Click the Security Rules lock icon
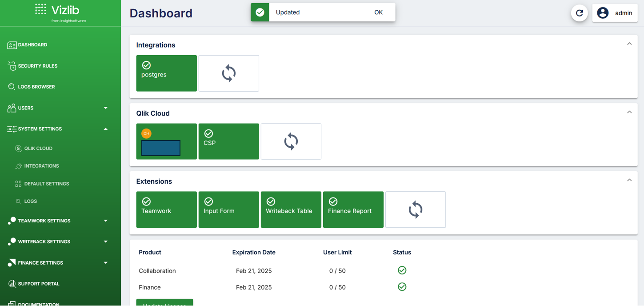 (x=12, y=66)
